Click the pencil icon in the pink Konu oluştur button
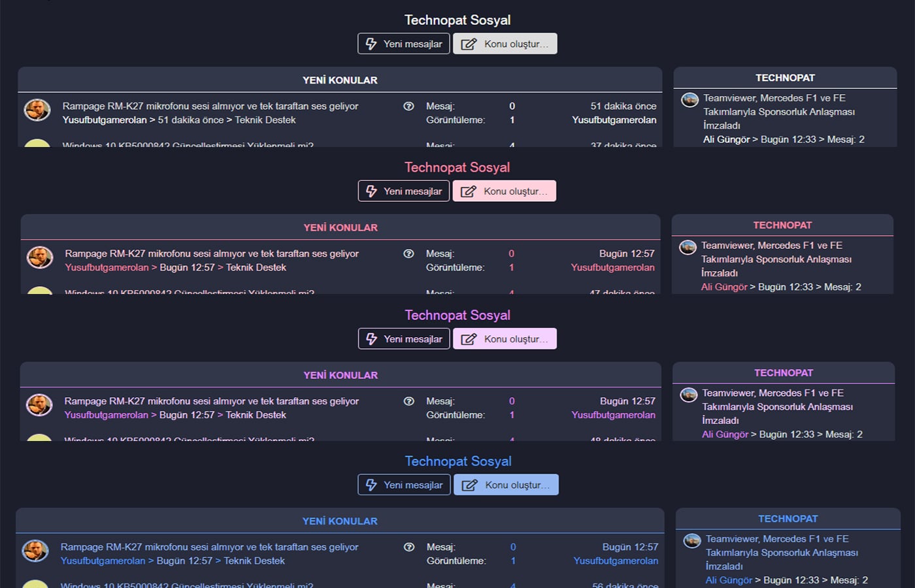 [468, 191]
